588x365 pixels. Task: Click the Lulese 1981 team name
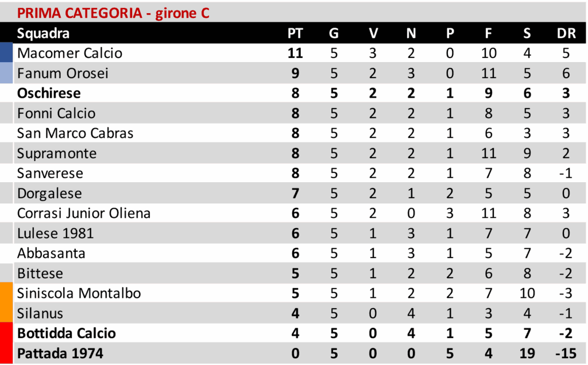pos(56,233)
